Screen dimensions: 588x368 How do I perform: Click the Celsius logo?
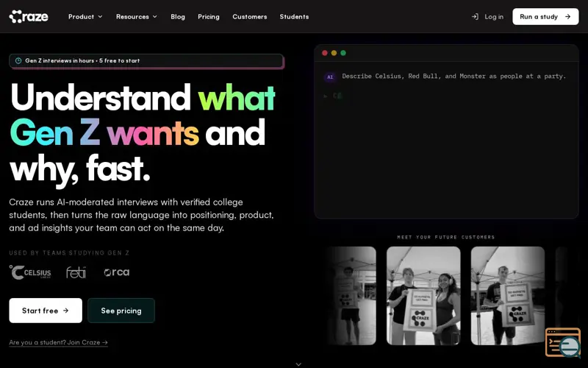[30, 272]
